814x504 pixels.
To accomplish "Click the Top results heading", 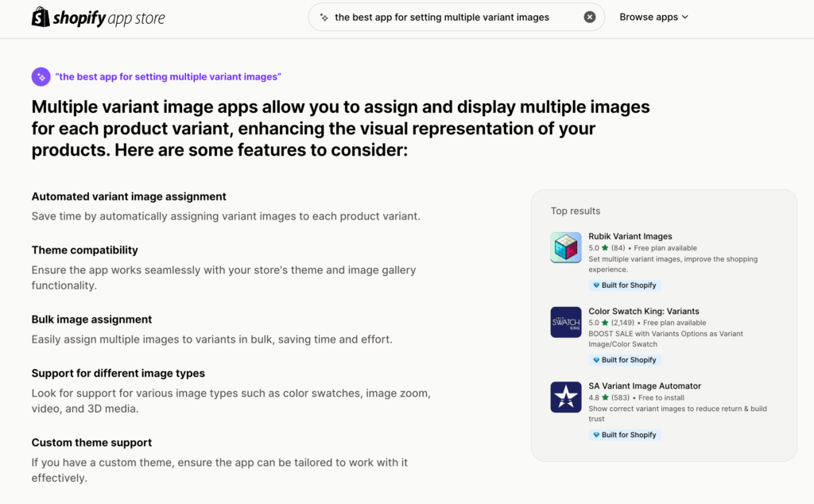I will (576, 211).
